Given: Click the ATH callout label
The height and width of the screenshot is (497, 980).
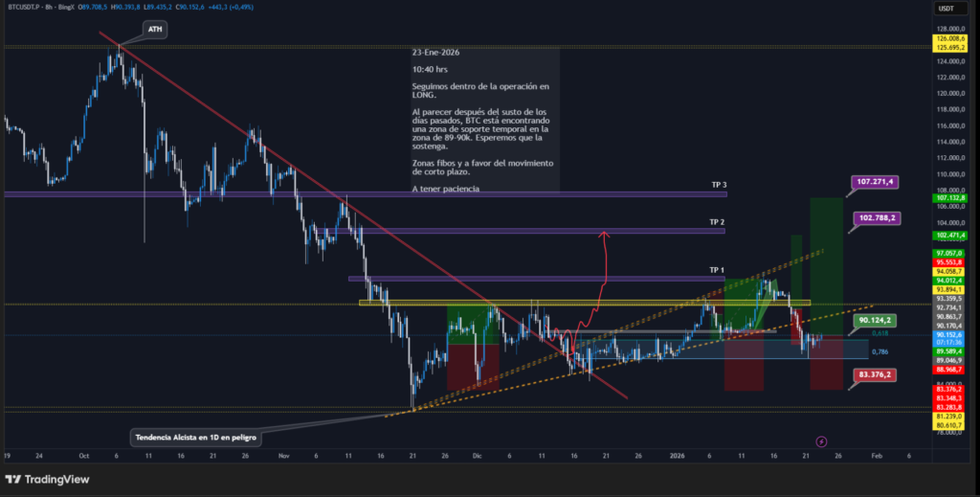Looking at the screenshot, I should [x=154, y=30].
